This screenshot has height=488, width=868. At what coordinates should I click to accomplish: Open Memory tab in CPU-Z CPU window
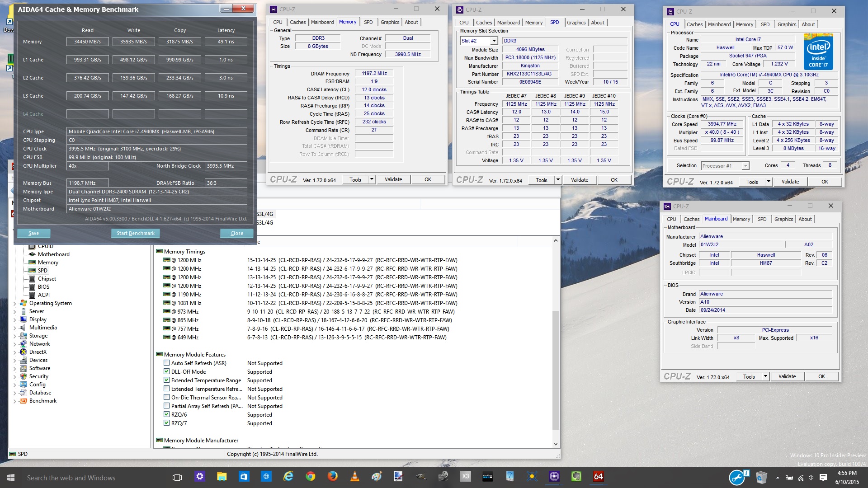click(x=744, y=24)
